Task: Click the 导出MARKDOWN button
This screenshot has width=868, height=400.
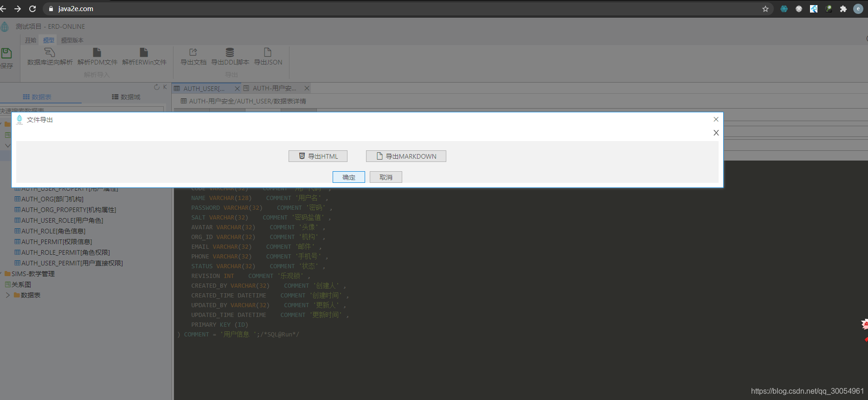Action: [x=406, y=156]
